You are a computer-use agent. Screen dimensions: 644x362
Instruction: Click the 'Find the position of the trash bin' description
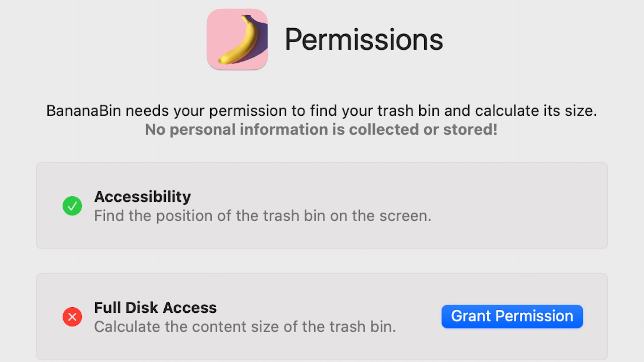(263, 216)
